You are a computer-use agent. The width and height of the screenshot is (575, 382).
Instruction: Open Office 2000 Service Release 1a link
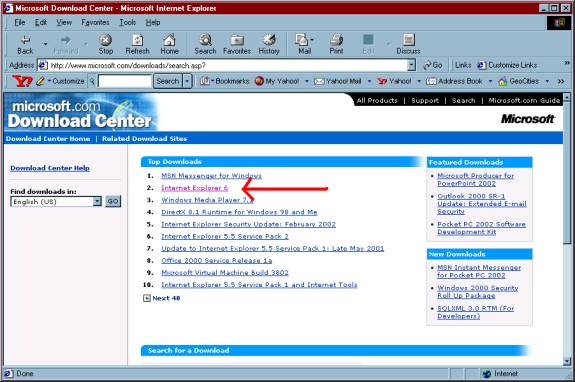(216, 261)
